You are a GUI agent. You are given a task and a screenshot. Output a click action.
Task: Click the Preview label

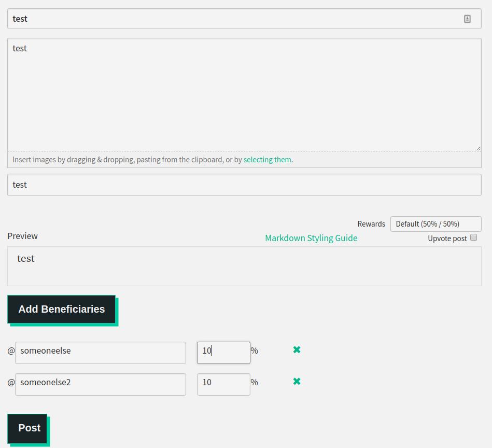coord(23,236)
